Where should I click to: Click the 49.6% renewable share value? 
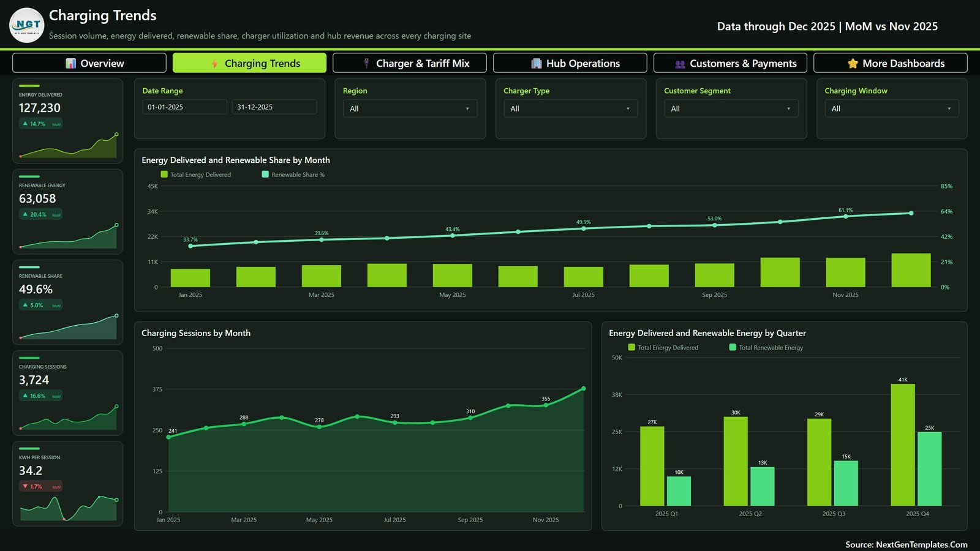click(x=36, y=289)
